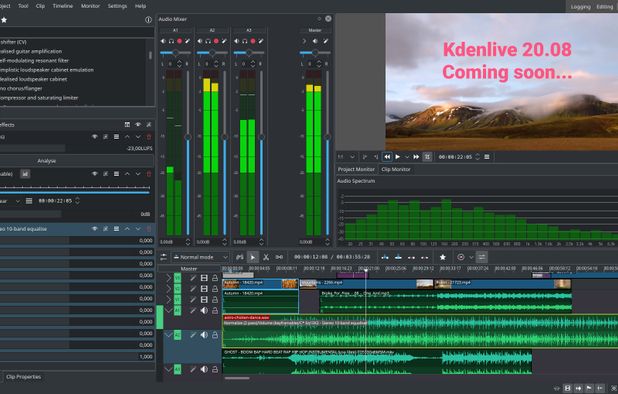This screenshot has height=394, width=618.
Task: Open preview render circle button
Action: (x=461, y=257)
